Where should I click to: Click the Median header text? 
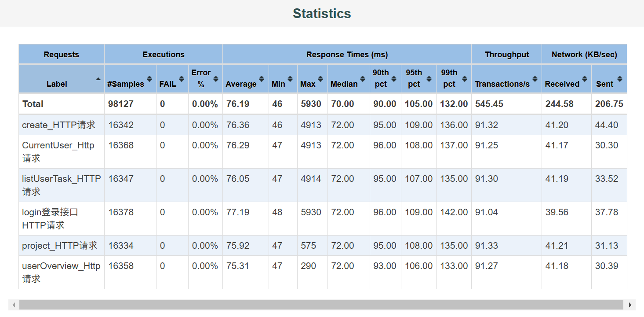click(344, 84)
